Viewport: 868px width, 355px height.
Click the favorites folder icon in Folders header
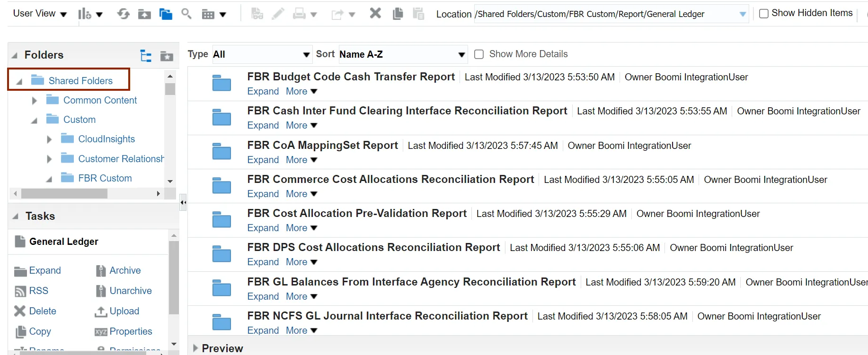coord(167,56)
